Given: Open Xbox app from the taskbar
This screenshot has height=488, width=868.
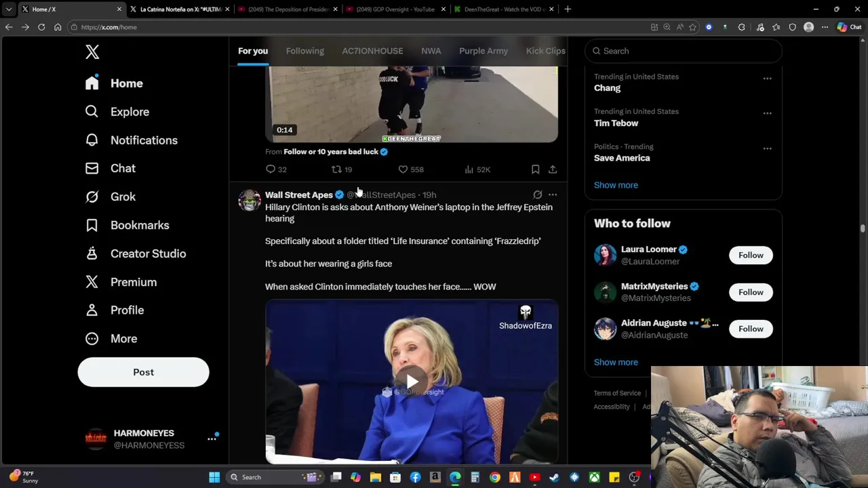Looking at the screenshot, I should pos(594,477).
